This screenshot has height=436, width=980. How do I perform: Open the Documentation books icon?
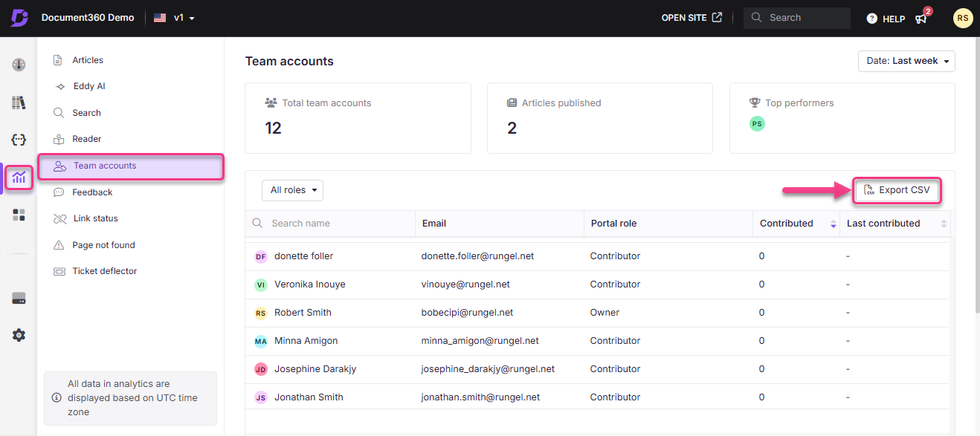point(18,102)
